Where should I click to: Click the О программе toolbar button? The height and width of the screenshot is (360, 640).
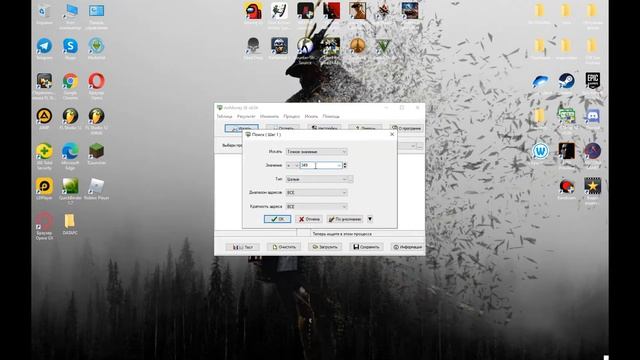click(407, 128)
